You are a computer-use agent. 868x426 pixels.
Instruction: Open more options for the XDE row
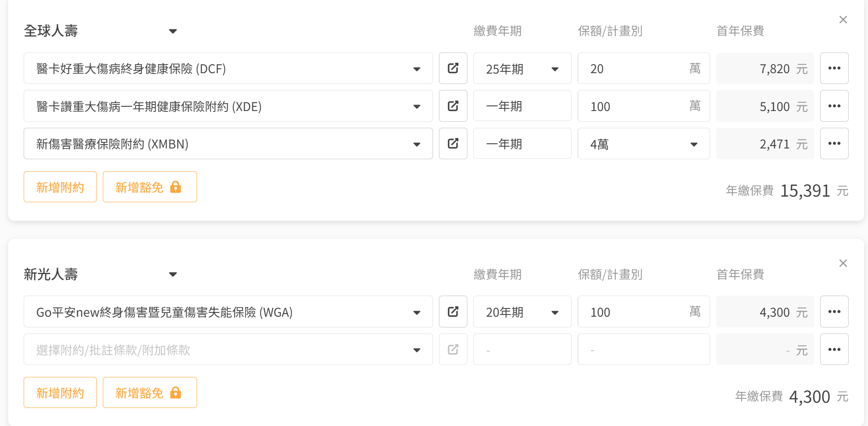click(834, 106)
